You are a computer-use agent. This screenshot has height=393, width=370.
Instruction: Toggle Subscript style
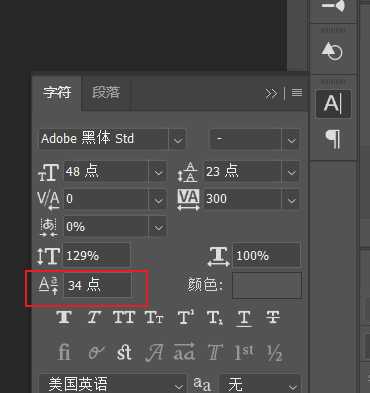pyautogui.click(x=215, y=318)
